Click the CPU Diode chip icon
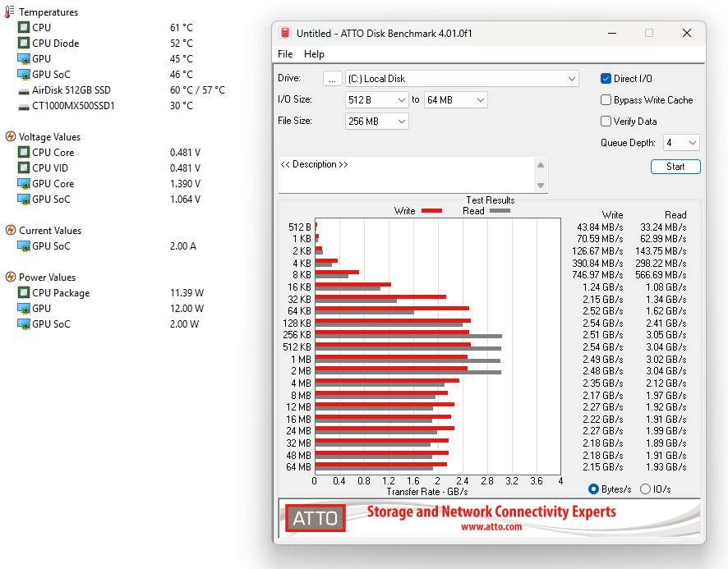Screen dimensions: 728x569 pos(24,44)
